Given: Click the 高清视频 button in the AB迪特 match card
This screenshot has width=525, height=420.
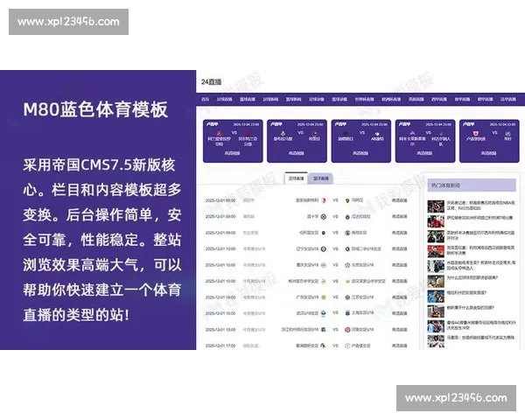Looking at the screenshot, I should click(360, 153).
